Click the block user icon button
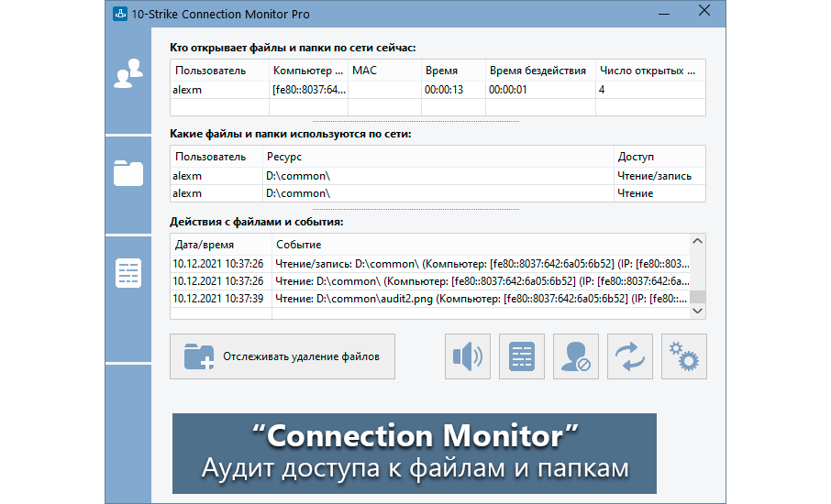Screen dimensions: 831x504 (576, 356)
